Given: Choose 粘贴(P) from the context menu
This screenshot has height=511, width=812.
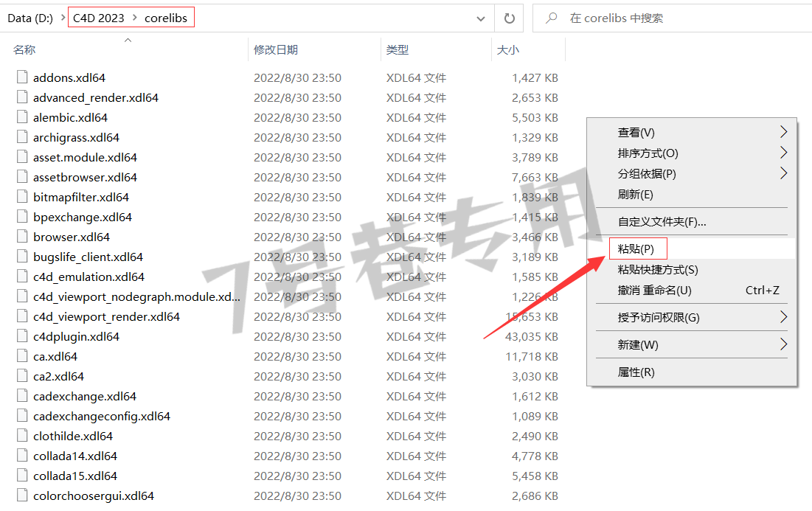Looking at the screenshot, I should (x=636, y=249).
